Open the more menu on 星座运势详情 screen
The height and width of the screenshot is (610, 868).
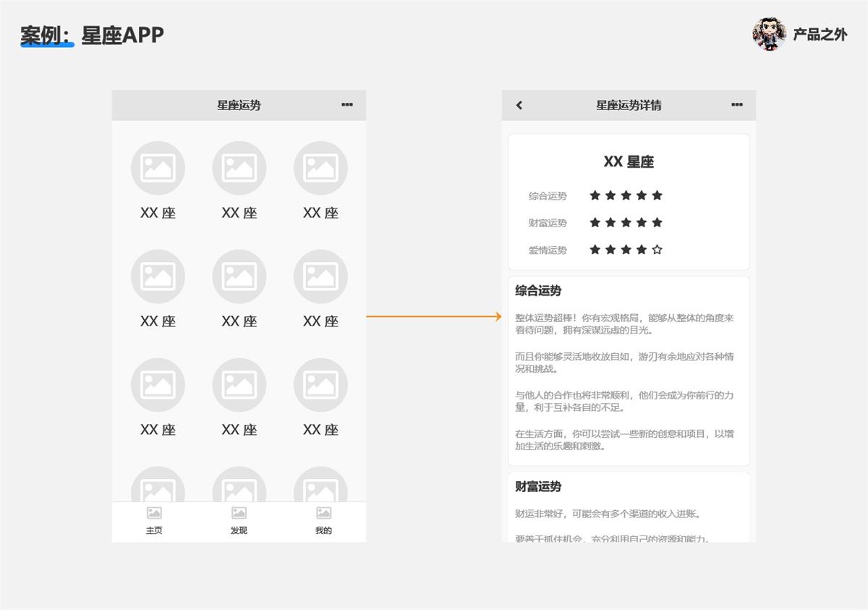[737, 105]
